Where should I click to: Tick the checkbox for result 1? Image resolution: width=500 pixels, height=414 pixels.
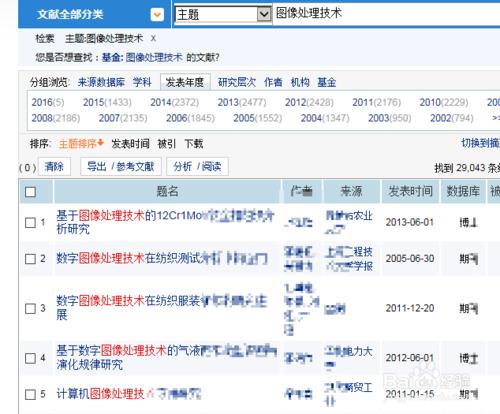[30, 223]
